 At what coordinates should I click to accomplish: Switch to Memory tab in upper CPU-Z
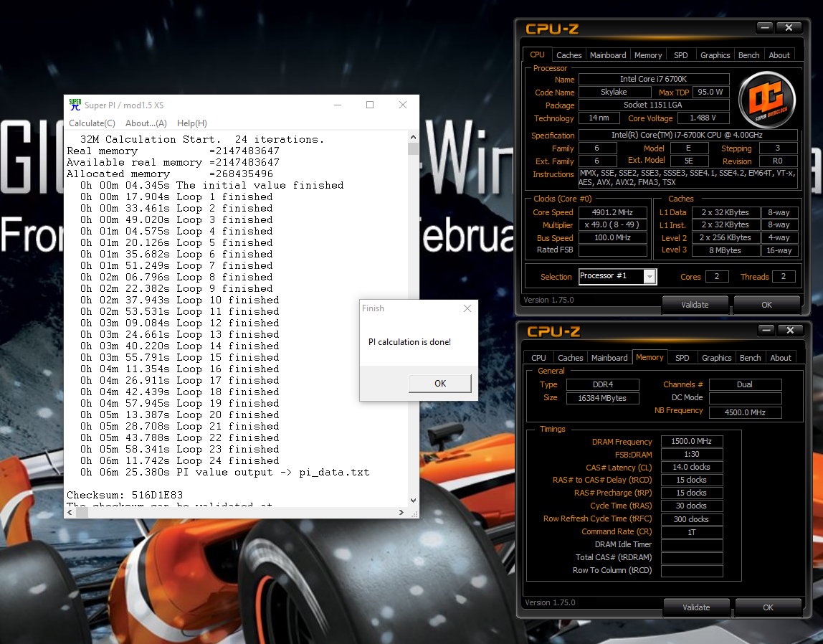(648, 55)
